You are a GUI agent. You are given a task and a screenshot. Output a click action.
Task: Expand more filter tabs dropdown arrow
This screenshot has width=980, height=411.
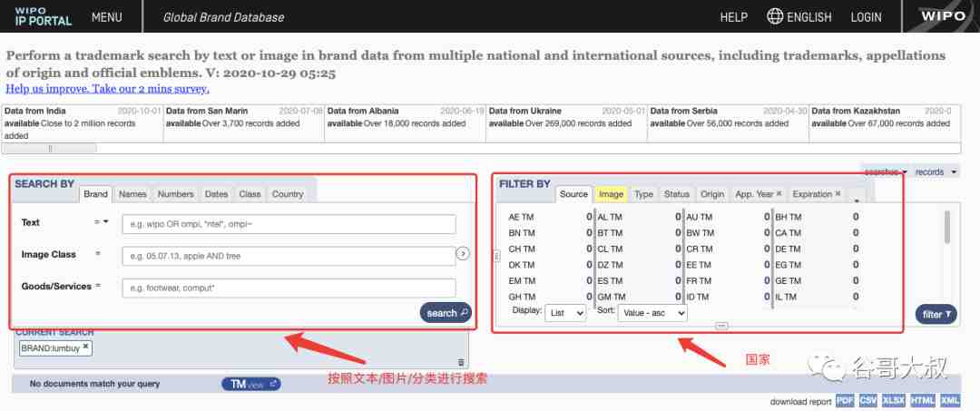[x=857, y=200]
